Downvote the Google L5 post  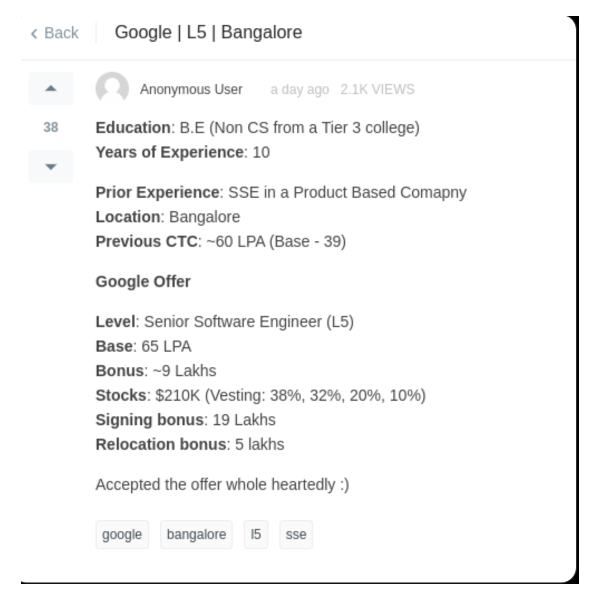click(x=51, y=165)
